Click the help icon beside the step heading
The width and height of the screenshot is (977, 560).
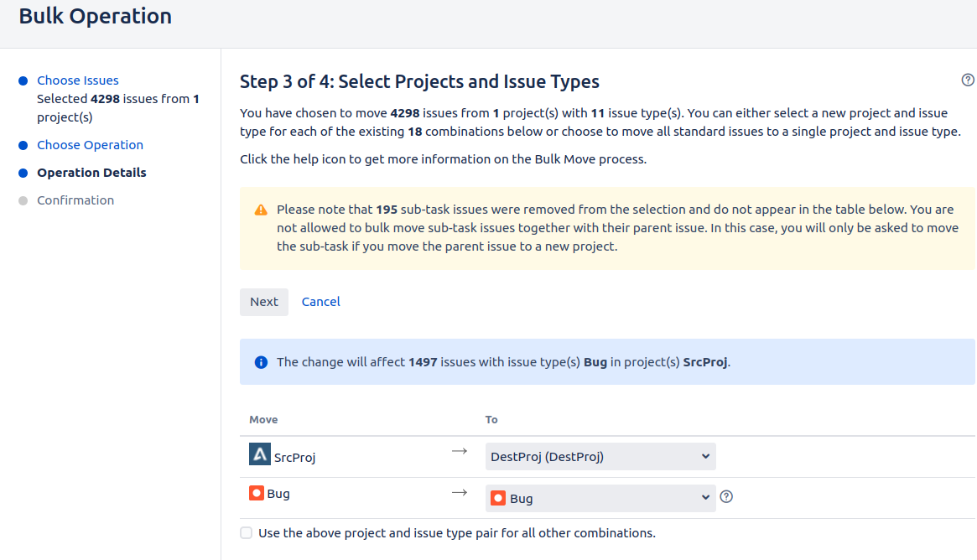pos(968,80)
